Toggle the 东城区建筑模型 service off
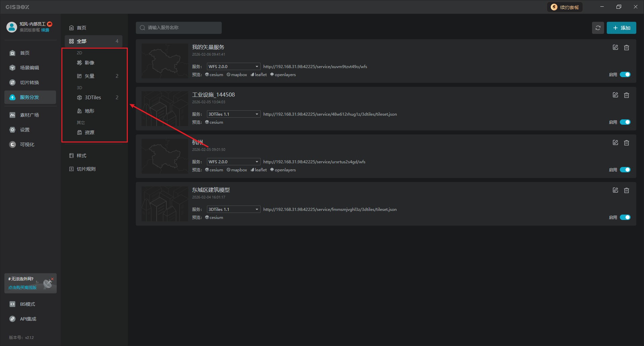Screen dimensions: 644x346 tap(625, 217)
